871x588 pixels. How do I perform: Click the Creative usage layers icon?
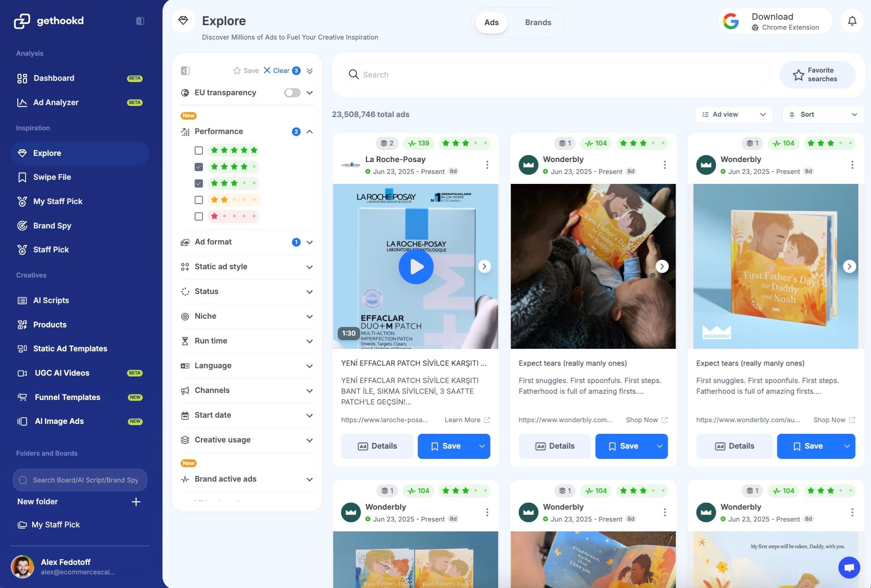(x=185, y=440)
